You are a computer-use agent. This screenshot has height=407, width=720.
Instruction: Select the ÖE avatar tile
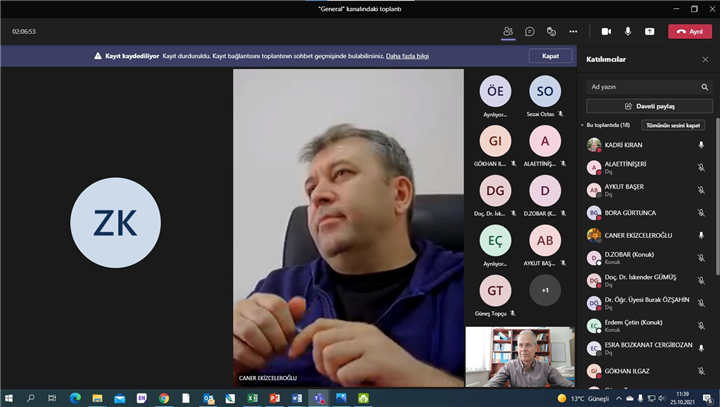pos(495,91)
